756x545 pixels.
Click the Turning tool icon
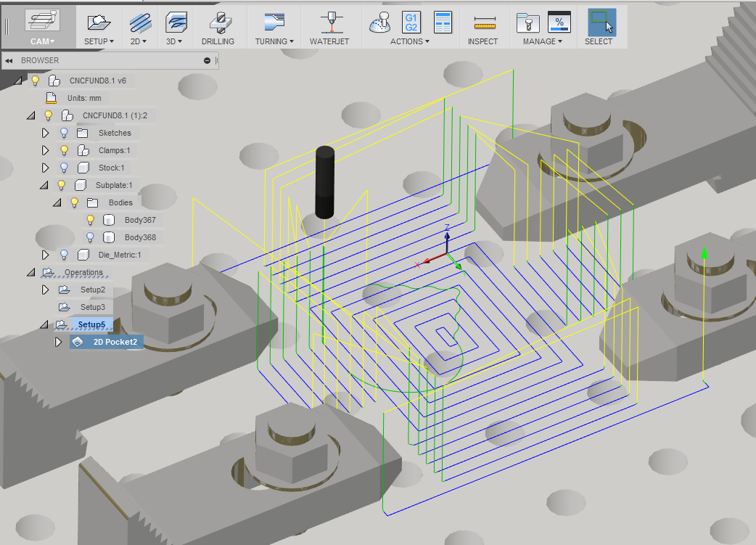pos(275,22)
